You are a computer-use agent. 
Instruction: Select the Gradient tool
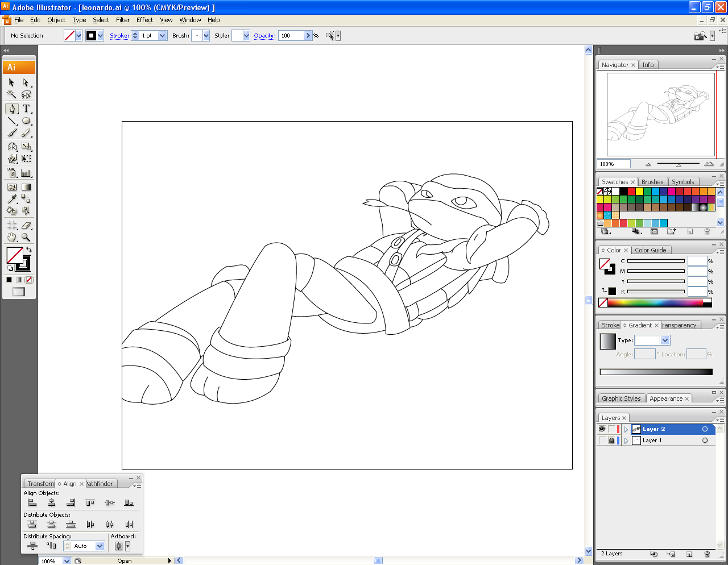pyautogui.click(x=26, y=187)
